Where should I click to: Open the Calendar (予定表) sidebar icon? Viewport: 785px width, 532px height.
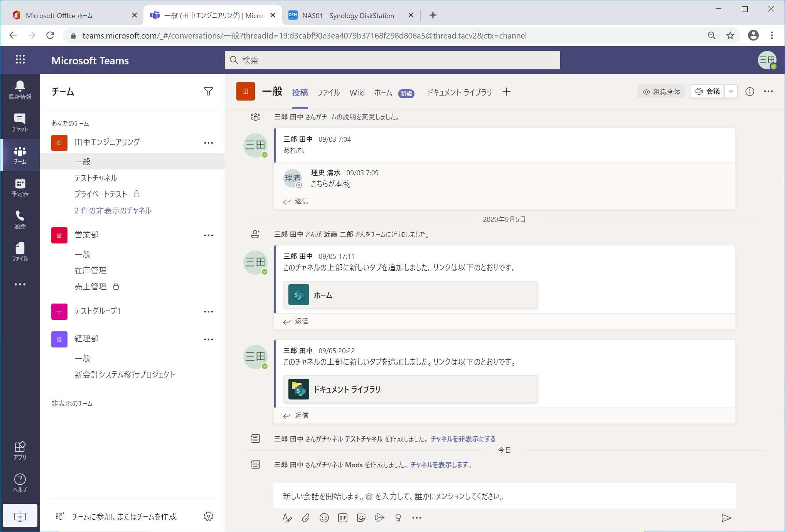point(20,187)
